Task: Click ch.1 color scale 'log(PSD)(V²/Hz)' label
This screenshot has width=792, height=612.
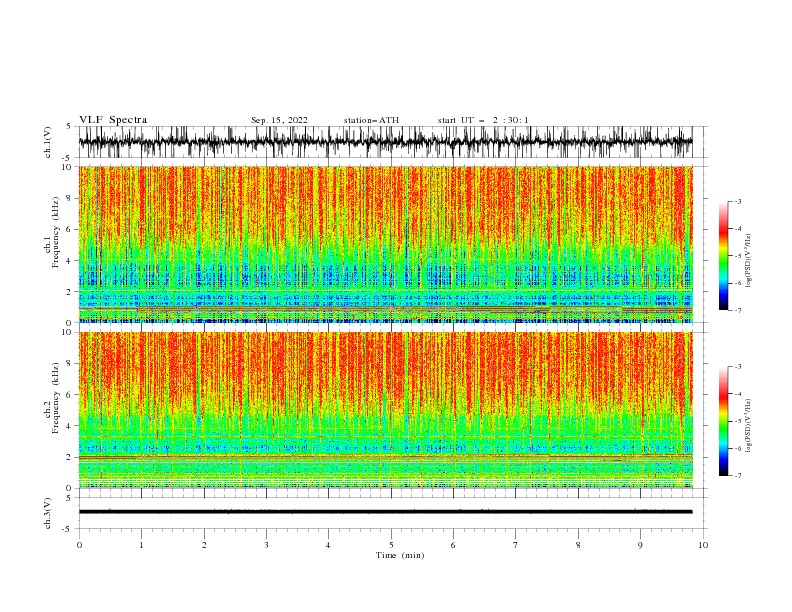Action: point(748,261)
